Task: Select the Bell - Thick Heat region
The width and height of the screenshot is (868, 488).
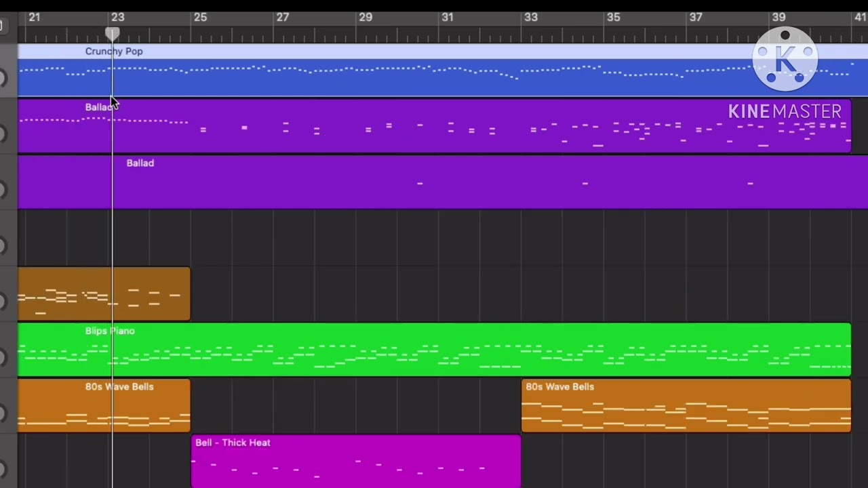Action: (x=356, y=462)
